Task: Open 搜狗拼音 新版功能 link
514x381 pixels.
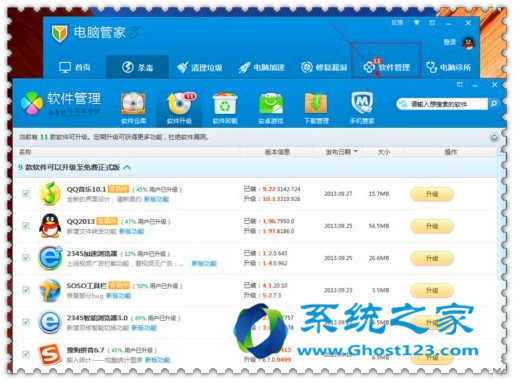Action: pyautogui.click(x=158, y=360)
